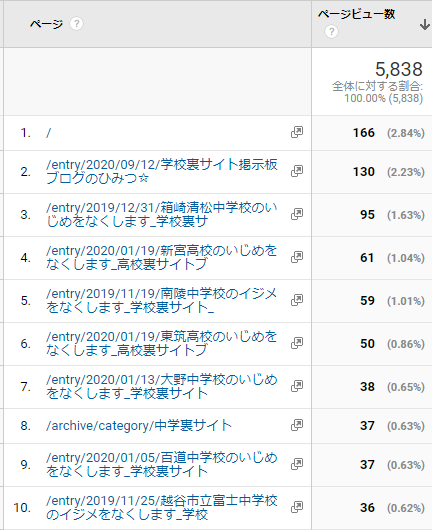Select the percentage (2.84%)
Viewport: 432px width, 531px height.
406,133
